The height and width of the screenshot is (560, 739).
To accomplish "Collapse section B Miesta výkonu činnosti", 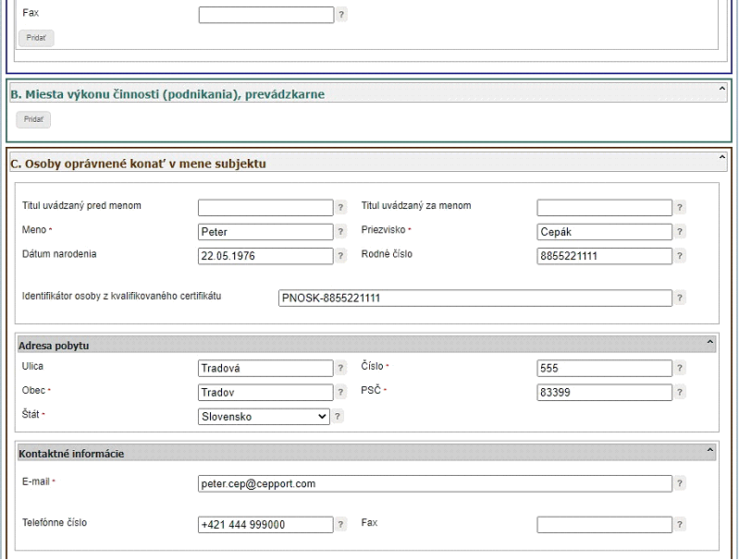I will [x=721, y=89].
